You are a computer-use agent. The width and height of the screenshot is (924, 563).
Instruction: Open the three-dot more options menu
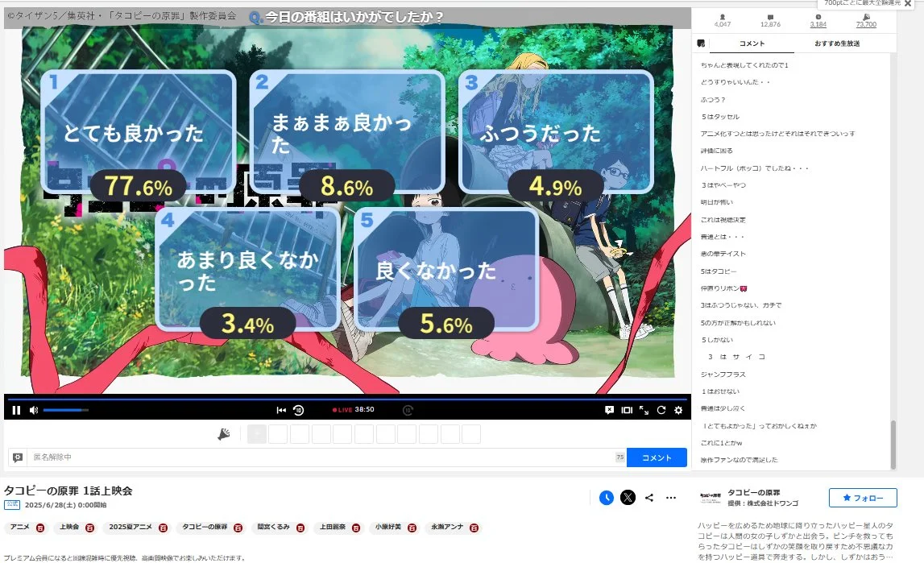(670, 498)
